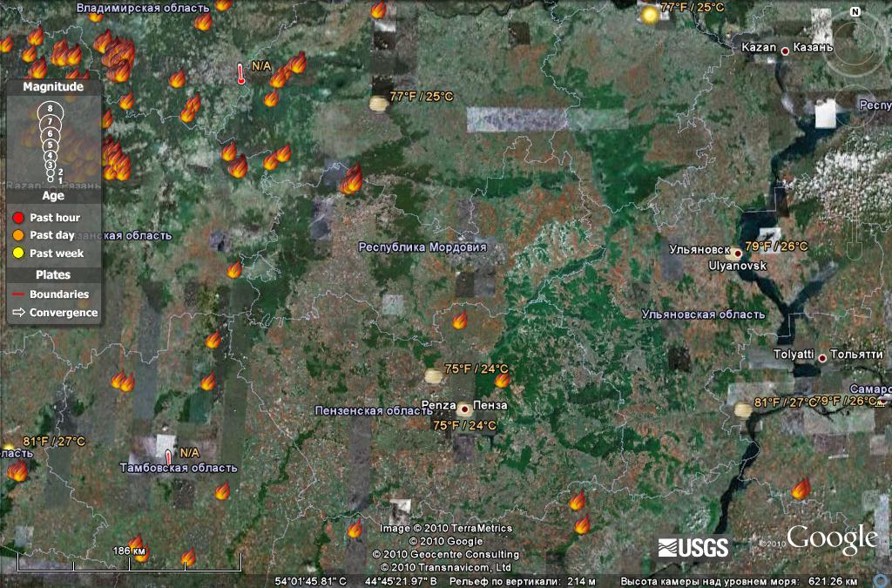Click the © 2010 Transnavicom, Ltd credit
892x588 pixels.
point(445,567)
